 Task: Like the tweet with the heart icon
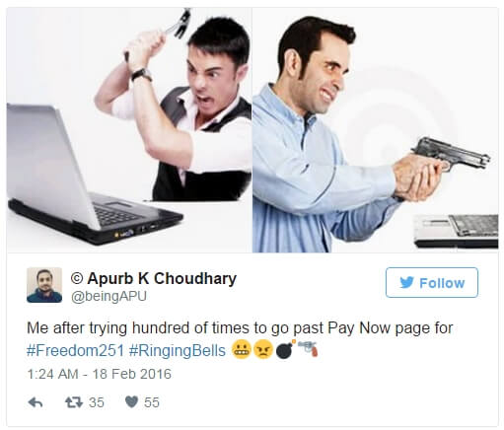coord(131,401)
